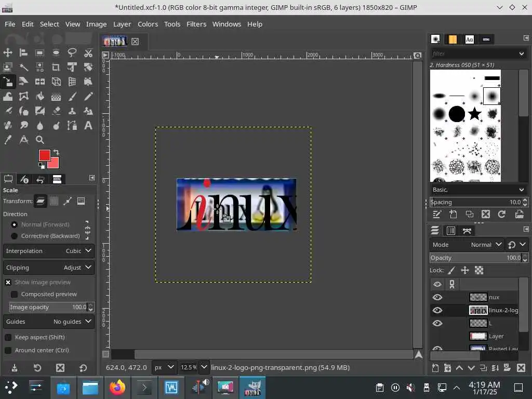Open Guides No guides dropdown

[49, 322]
